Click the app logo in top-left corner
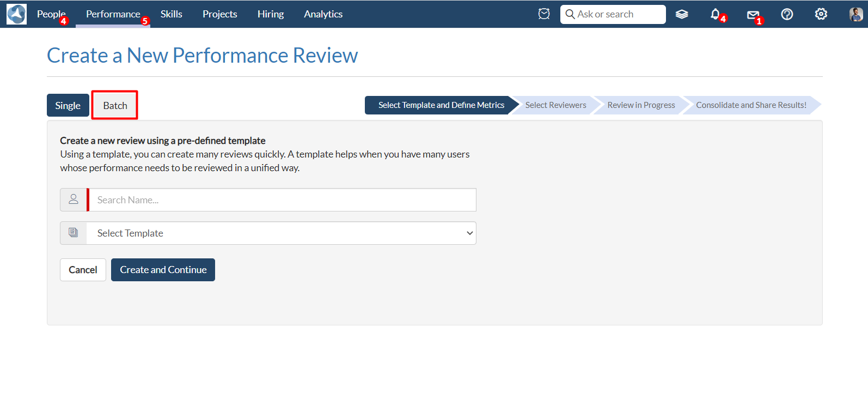The image size is (868, 405). click(x=16, y=14)
